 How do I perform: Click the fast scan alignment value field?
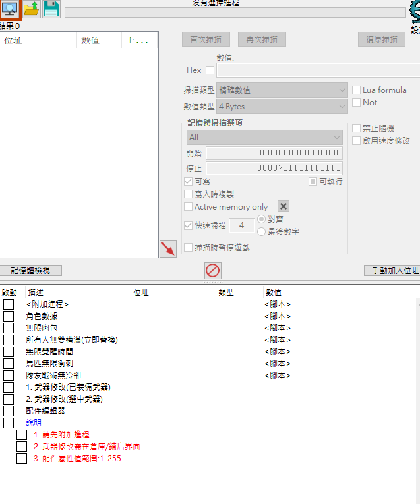(x=242, y=225)
